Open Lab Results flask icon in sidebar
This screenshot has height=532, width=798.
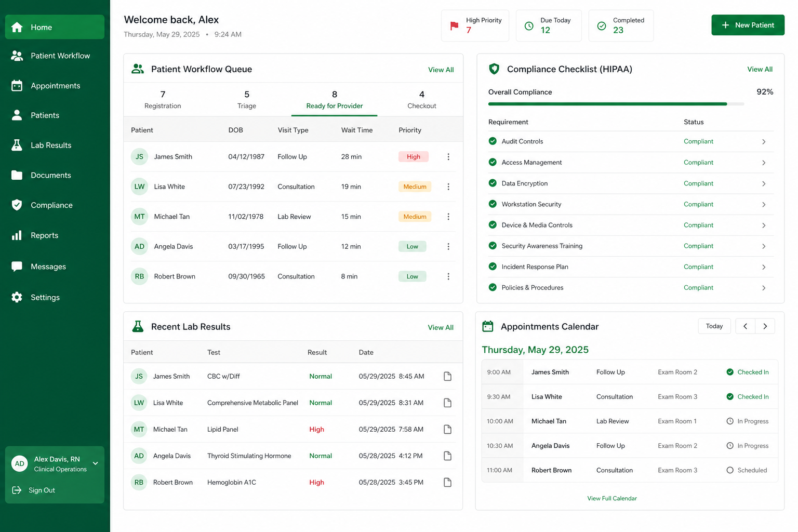(x=17, y=145)
